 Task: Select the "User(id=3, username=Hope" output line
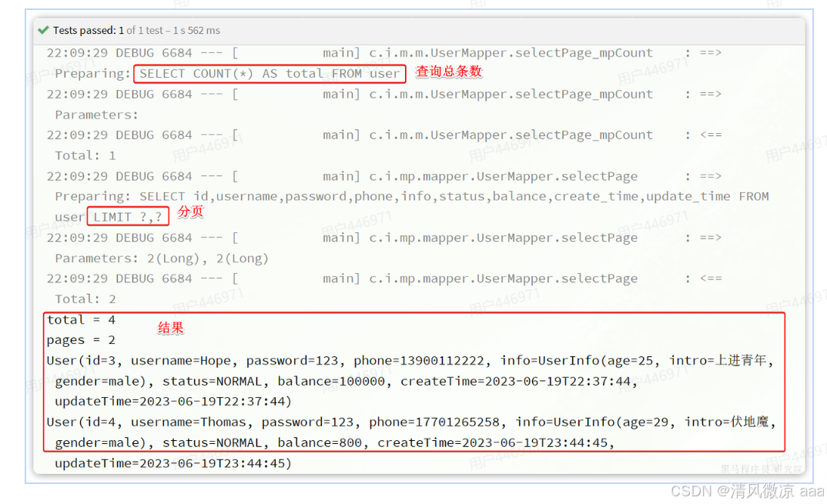pos(410,361)
